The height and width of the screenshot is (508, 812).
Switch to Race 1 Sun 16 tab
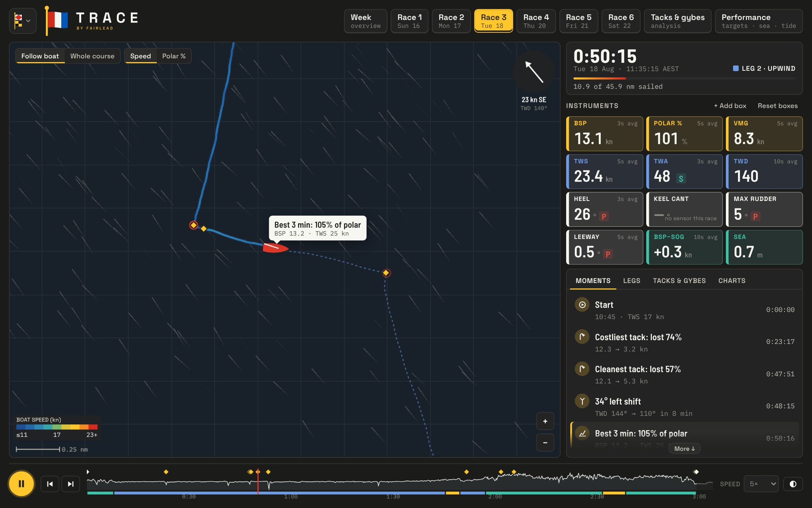click(409, 21)
